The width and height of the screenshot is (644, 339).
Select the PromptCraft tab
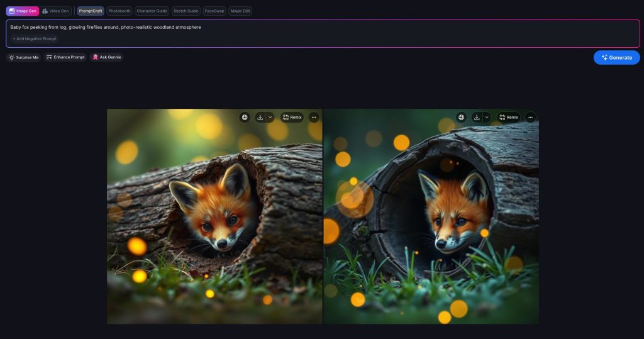pyautogui.click(x=91, y=11)
